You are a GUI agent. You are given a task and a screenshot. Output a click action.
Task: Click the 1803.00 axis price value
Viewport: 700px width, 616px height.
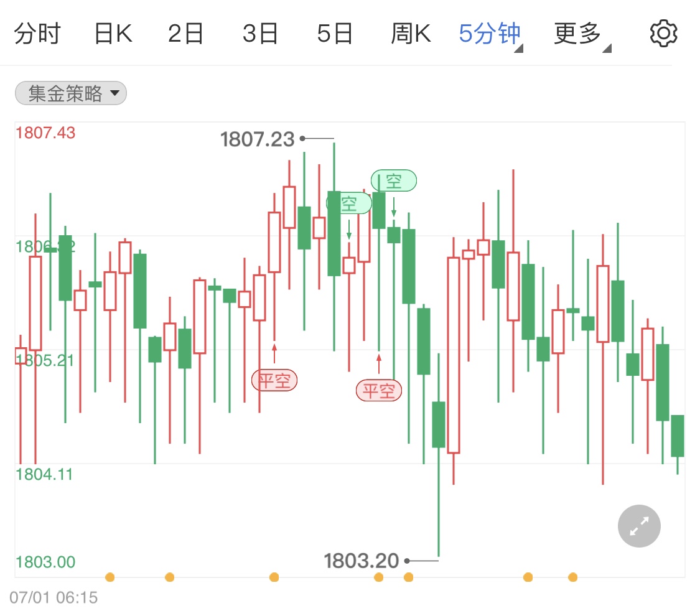pos(45,562)
